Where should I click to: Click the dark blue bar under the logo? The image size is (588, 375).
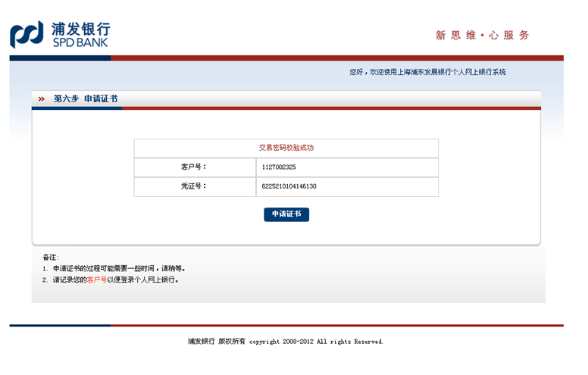(60, 58)
